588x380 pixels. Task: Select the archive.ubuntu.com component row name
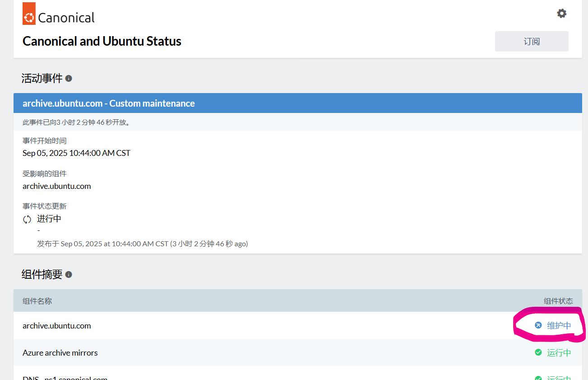[57, 326]
